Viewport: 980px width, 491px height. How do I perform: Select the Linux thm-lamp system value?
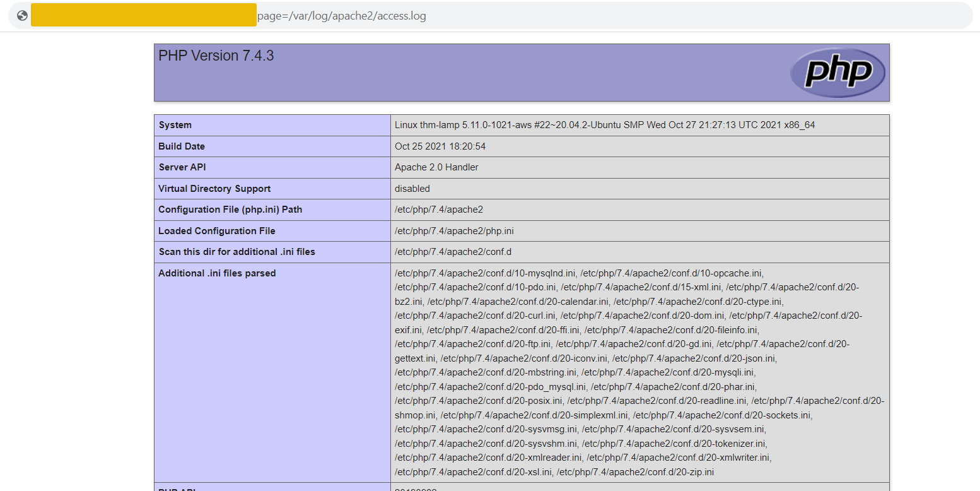point(605,125)
